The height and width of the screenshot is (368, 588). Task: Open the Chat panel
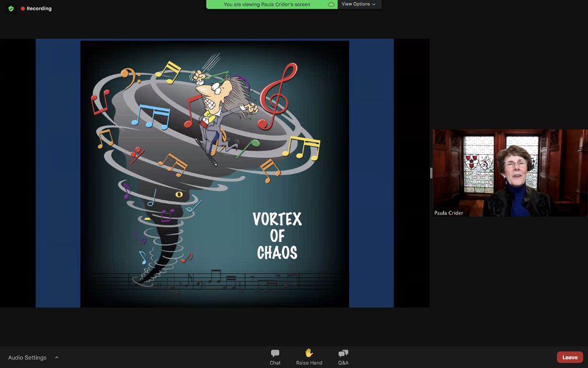[x=275, y=357]
